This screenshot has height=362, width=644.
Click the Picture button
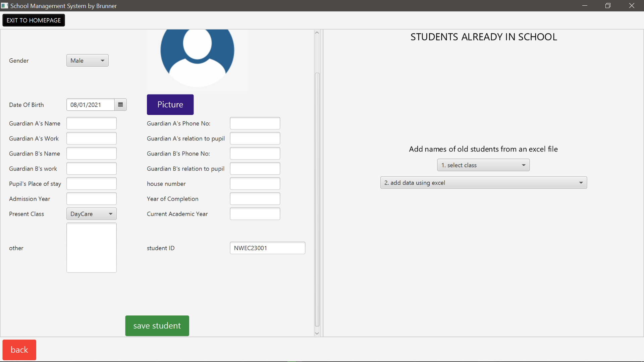[170, 105]
